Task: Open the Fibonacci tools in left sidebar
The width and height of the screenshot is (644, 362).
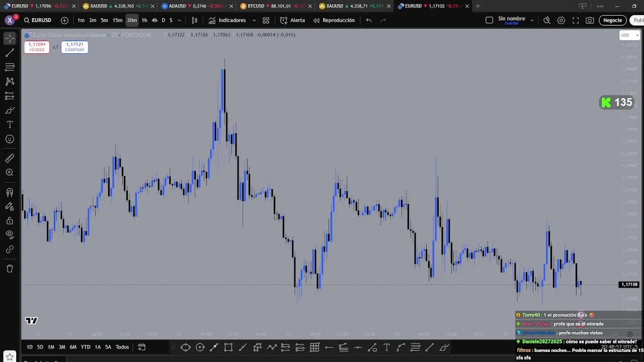Action: click(x=10, y=67)
